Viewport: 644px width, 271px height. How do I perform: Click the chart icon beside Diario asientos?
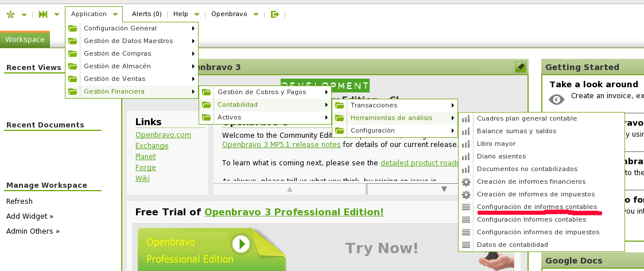465,156
